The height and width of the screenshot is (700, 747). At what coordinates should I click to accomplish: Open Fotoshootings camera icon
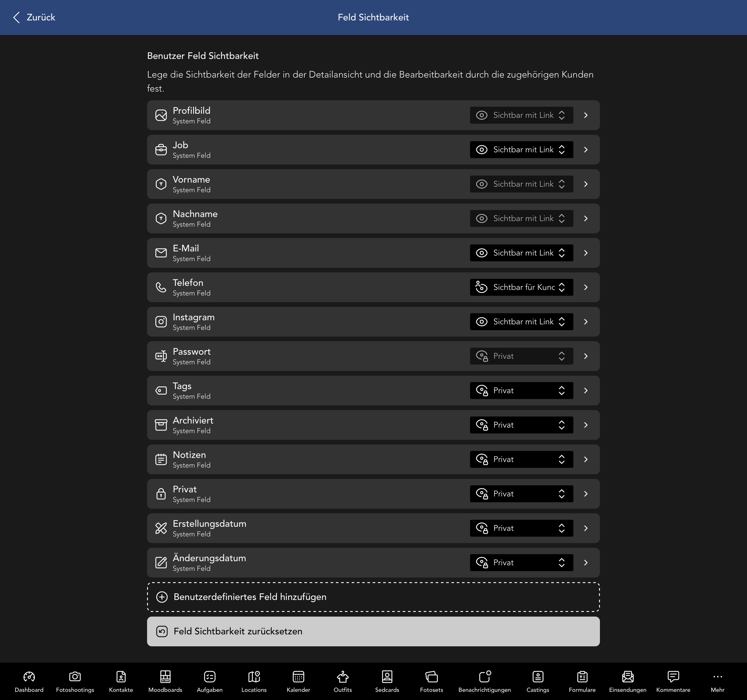[x=75, y=676]
